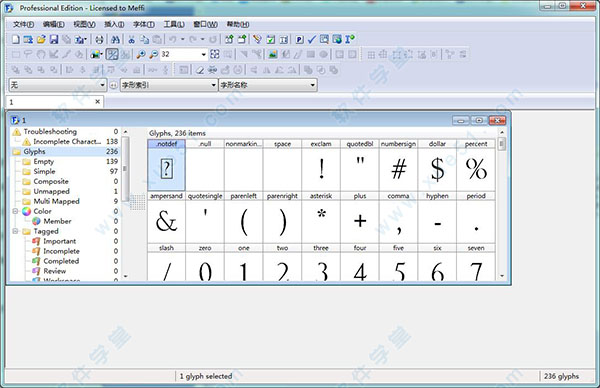Click the zoom window icon left of the globe

click(324, 39)
